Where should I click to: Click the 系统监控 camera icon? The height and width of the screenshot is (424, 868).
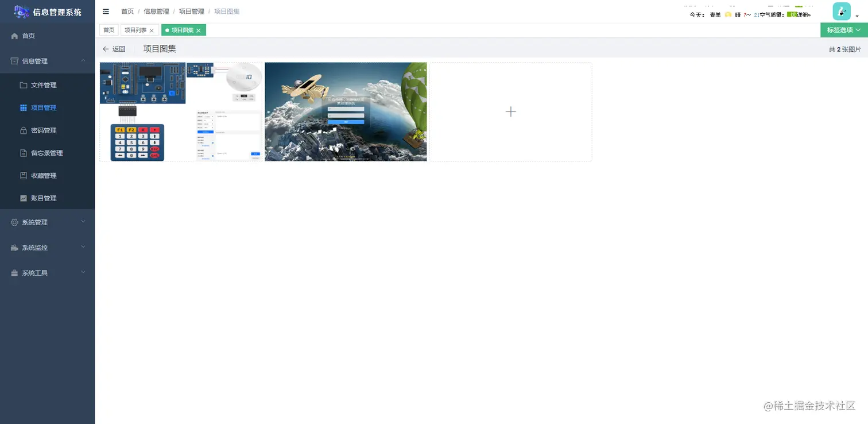(14, 248)
